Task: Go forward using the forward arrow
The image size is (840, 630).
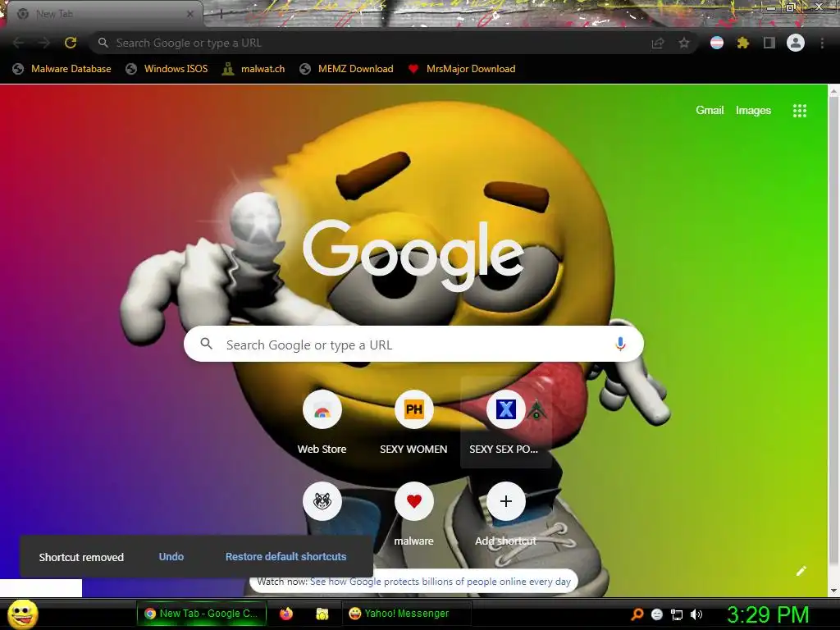Action: point(44,43)
